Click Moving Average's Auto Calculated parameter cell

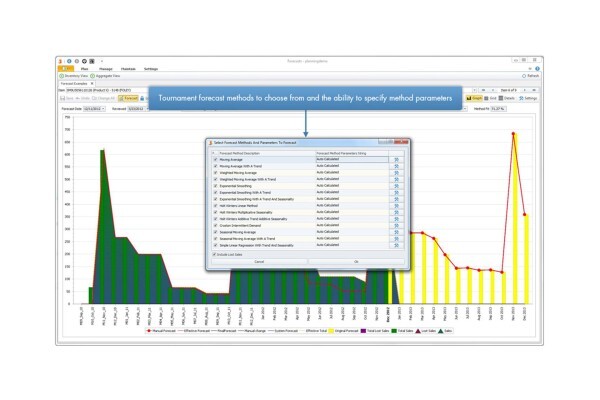coord(352,159)
